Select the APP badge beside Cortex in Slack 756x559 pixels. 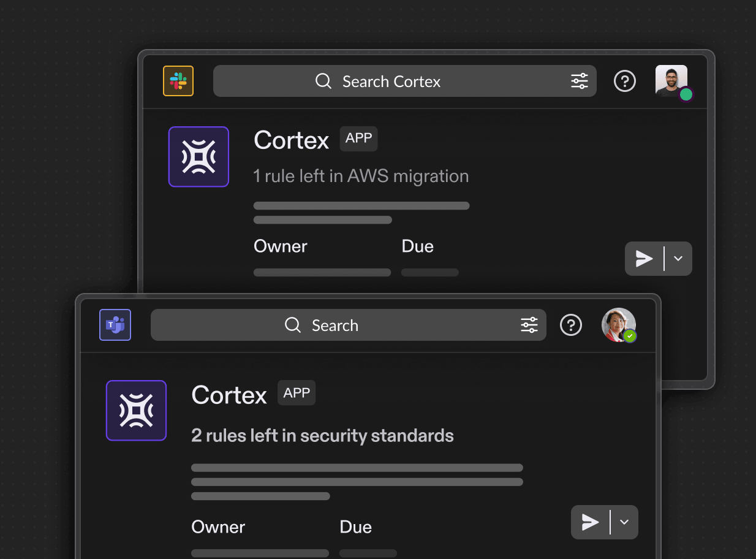click(x=358, y=139)
